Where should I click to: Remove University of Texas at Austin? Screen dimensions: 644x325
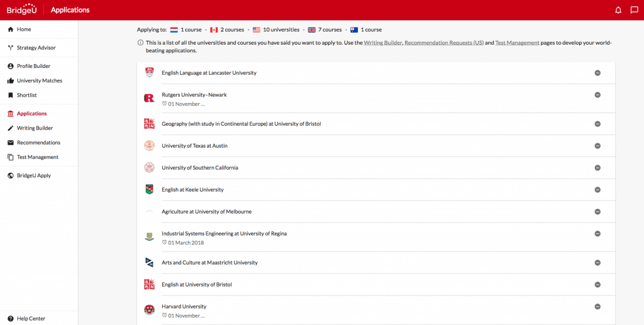point(597,146)
